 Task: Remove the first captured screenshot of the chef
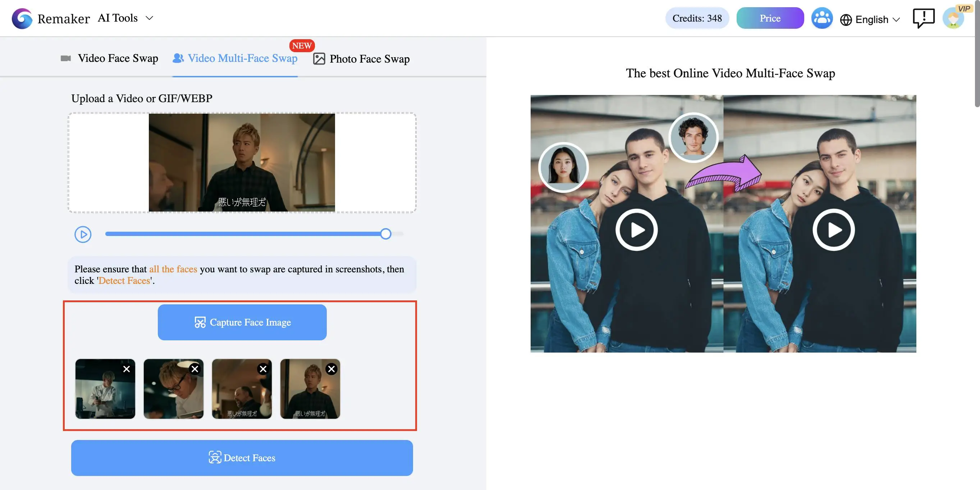click(x=127, y=368)
